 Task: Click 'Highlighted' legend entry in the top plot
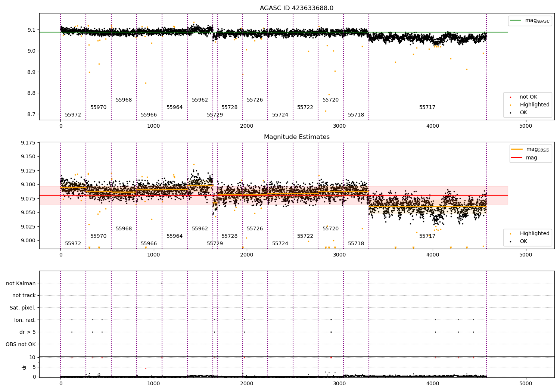tap(529, 105)
